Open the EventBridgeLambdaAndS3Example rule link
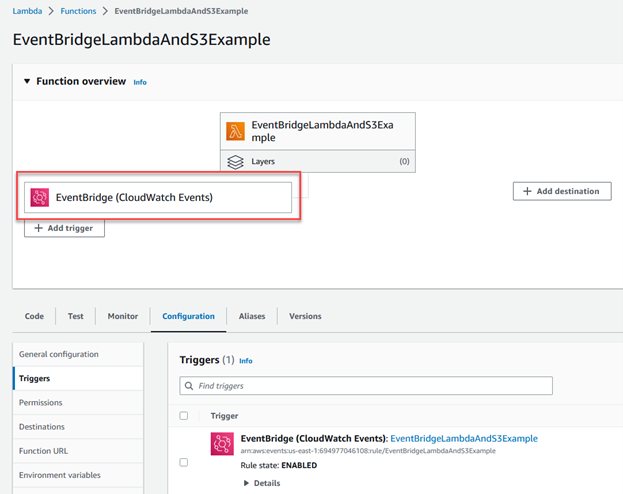Screen dimensions: 623x494 point(464,438)
